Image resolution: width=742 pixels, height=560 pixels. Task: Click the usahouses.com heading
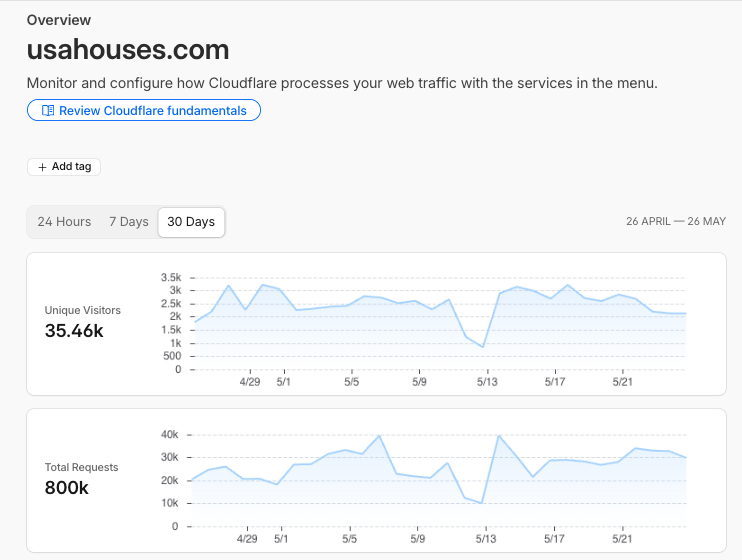(x=128, y=49)
